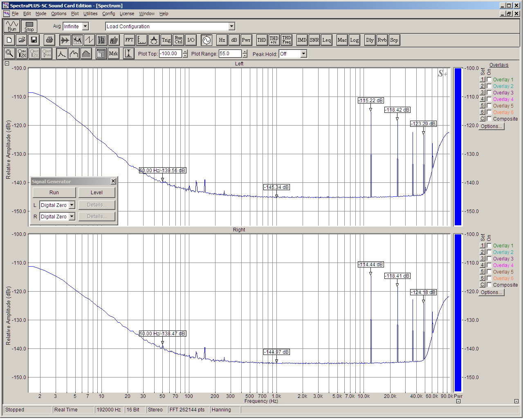The height and width of the screenshot is (420, 523).
Task: Enable Overlay 1 checkbox in Right plot
Action: [489, 246]
